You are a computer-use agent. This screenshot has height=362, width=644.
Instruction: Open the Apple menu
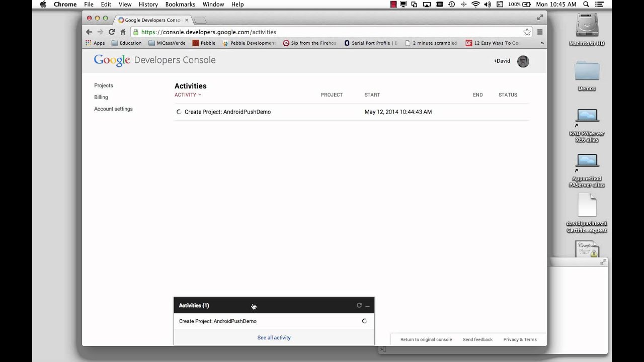click(x=43, y=4)
